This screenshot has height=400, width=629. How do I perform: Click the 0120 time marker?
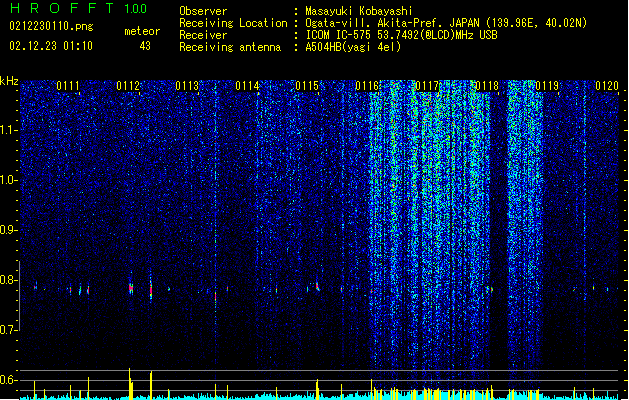pyautogui.click(x=607, y=86)
